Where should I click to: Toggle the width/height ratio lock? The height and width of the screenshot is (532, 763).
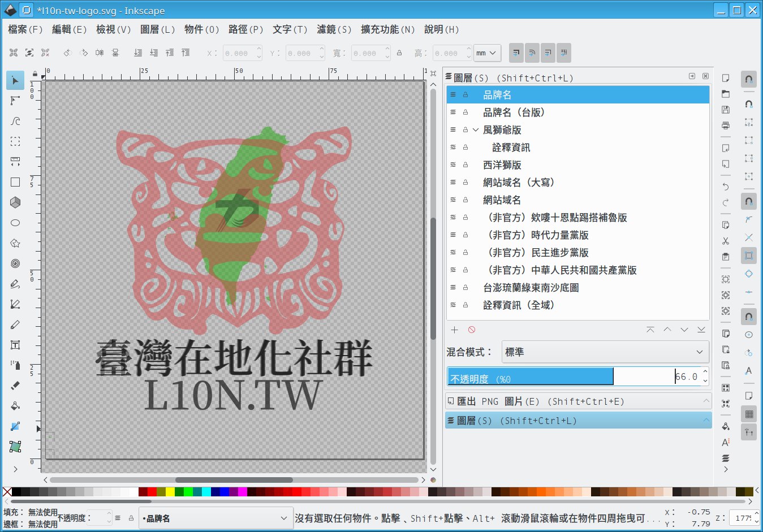coord(399,53)
